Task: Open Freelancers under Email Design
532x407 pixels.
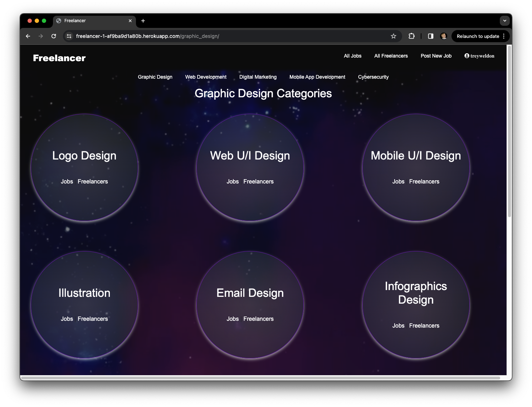Action: 258,319
